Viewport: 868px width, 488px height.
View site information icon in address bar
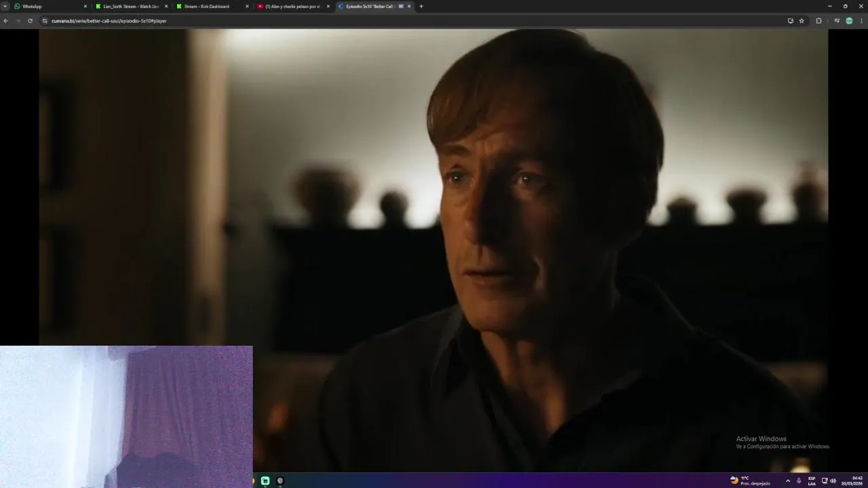click(45, 21)
